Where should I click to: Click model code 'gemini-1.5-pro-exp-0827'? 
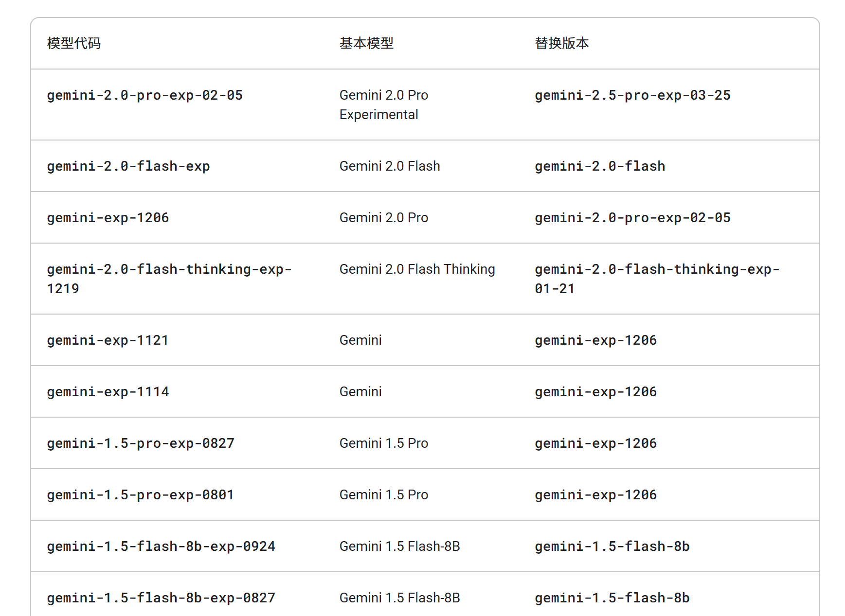[x=141, y=443]
